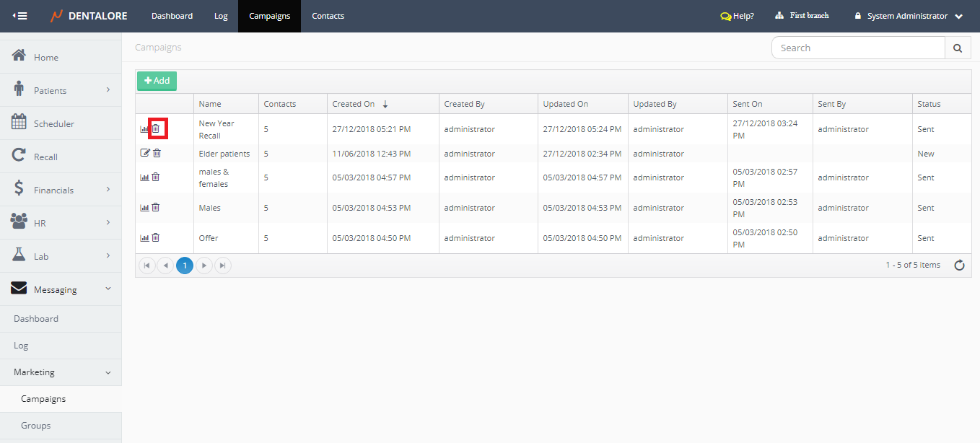Viewport: 980px width, 443px height.
Task: Open System Administrator user dropdown
Action: 909,16
